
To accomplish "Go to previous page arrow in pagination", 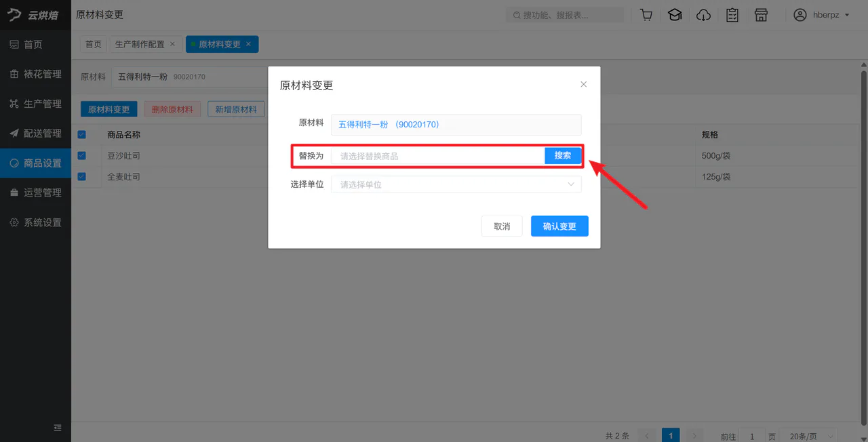I will [648, 436].
